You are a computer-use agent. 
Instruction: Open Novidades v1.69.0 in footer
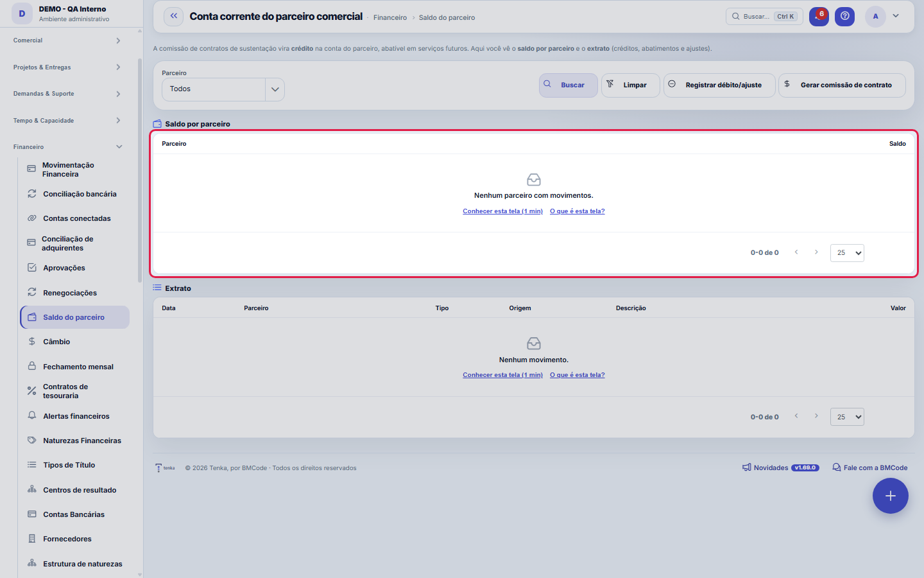click(780, 468)
